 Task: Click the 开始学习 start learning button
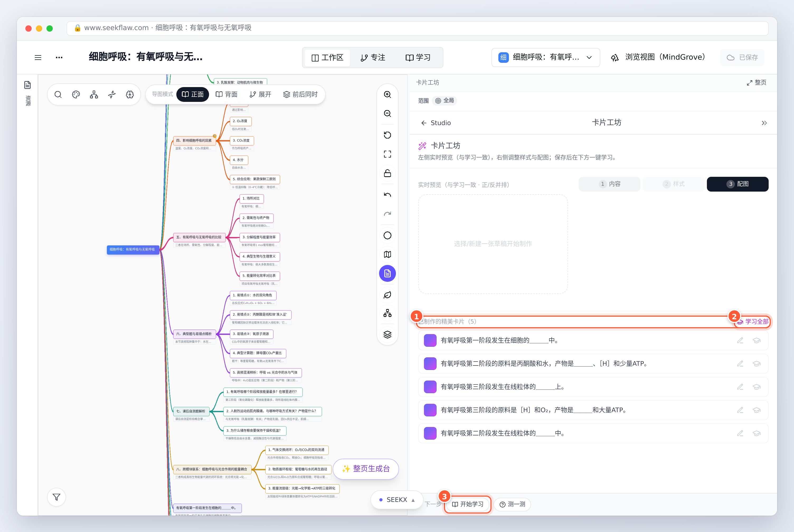pos(467,504)
